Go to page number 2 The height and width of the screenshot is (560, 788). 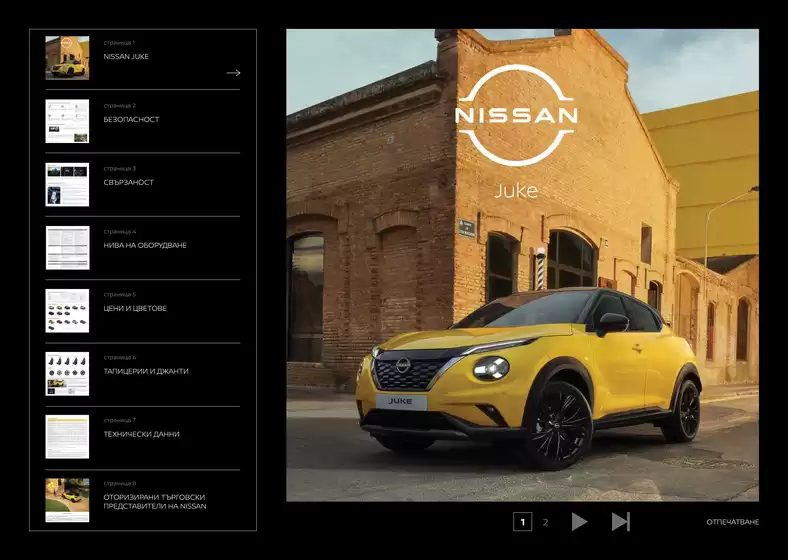[545, 522]
